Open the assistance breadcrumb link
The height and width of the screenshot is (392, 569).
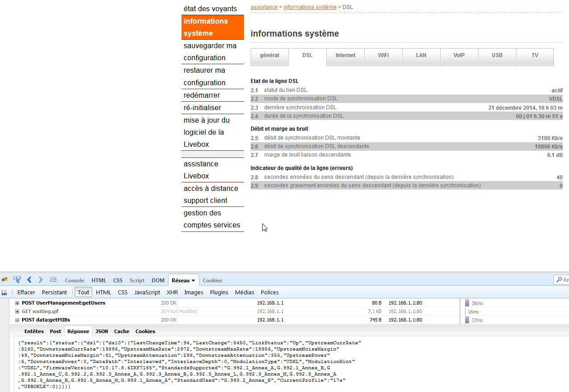pyautogui.click(x=264, y=7)
